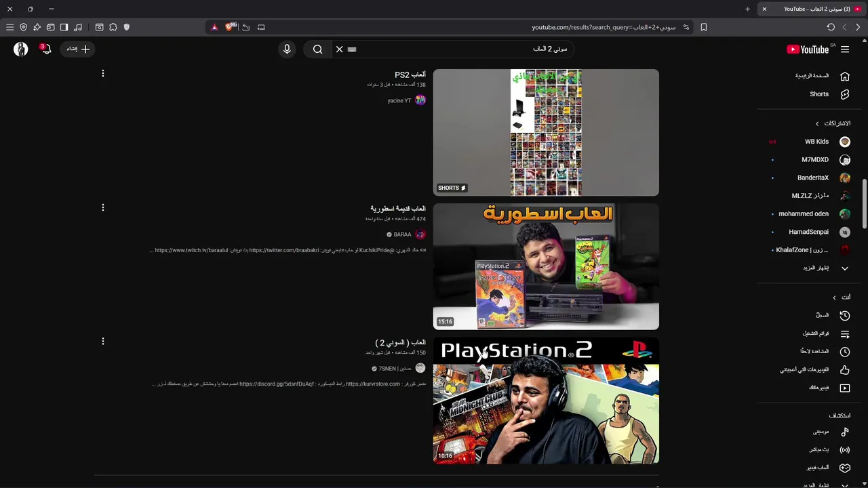The image size is (868, 488).
Task: Open the browser main menu
Action: point(9,27)
